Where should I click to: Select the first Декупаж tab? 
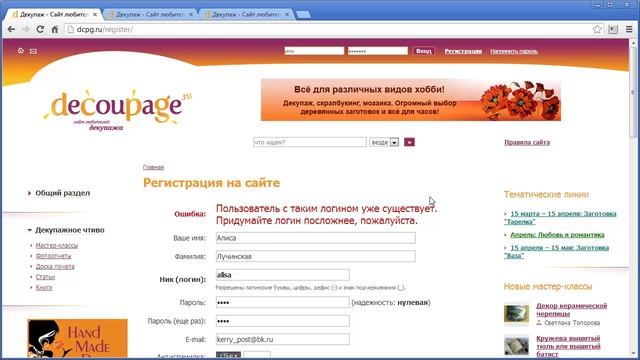click(x=53, y=14)
